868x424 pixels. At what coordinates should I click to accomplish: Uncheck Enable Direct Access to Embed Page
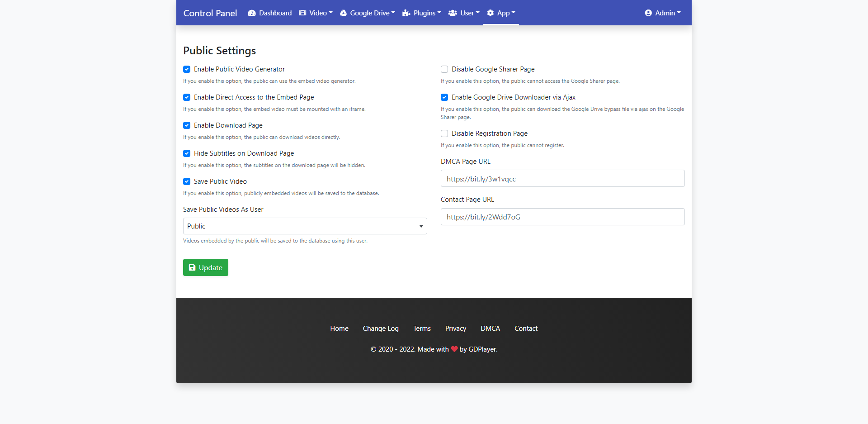[x=187, y=97]
